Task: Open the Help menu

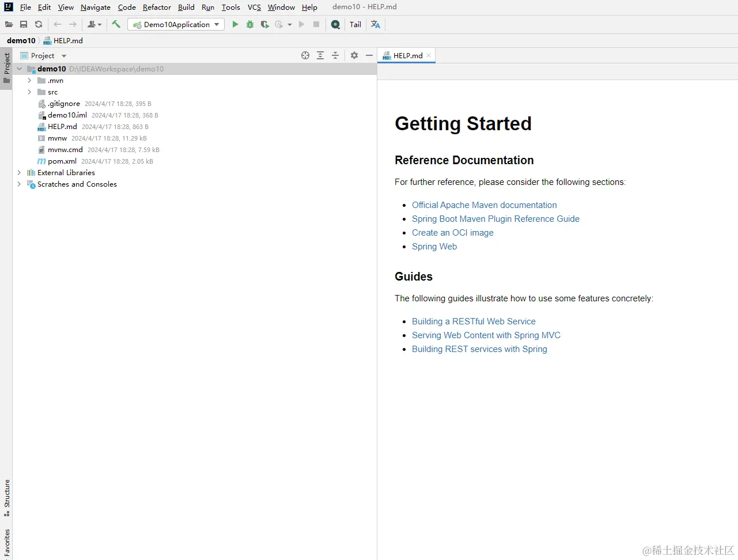Action: coord(309,7)
